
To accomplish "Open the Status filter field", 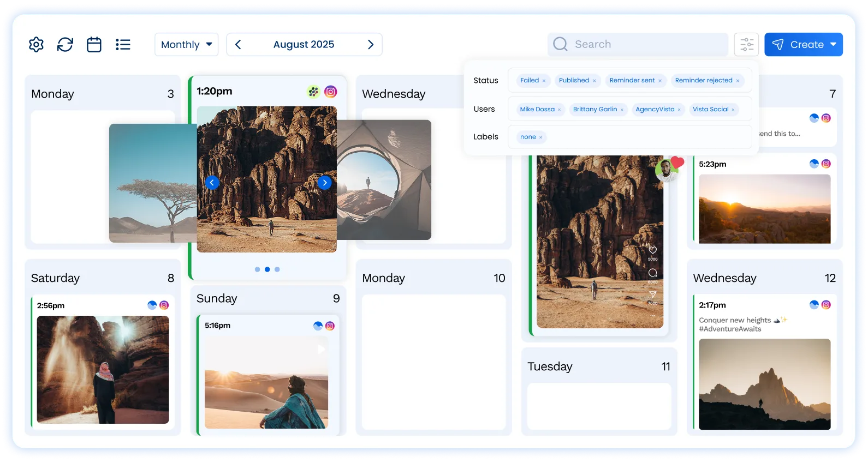I will 630,80.
